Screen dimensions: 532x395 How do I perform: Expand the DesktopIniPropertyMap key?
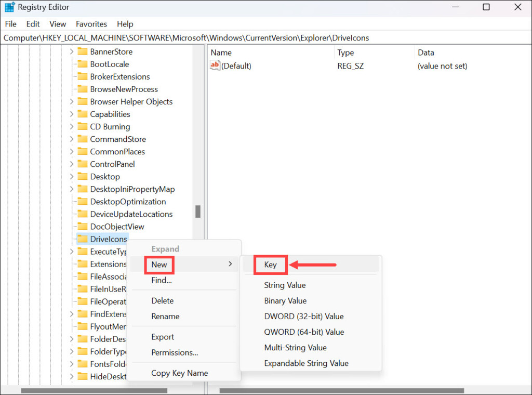click(72, 189)
